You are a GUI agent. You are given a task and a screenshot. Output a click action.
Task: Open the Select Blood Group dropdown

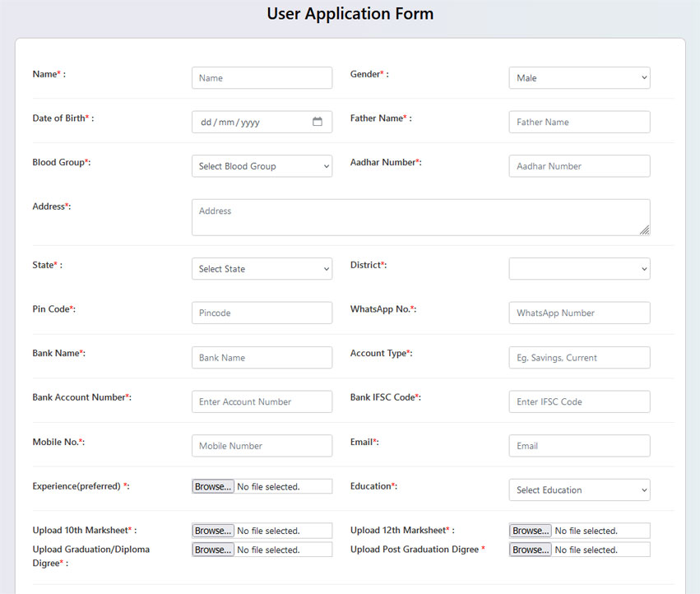point(261,165)
